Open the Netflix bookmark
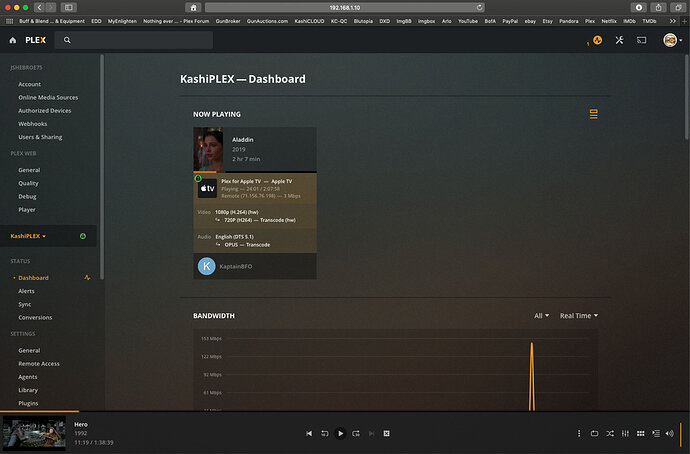This screenshot has height=454, width=690. pyautogui.click(x=609, y=21)
